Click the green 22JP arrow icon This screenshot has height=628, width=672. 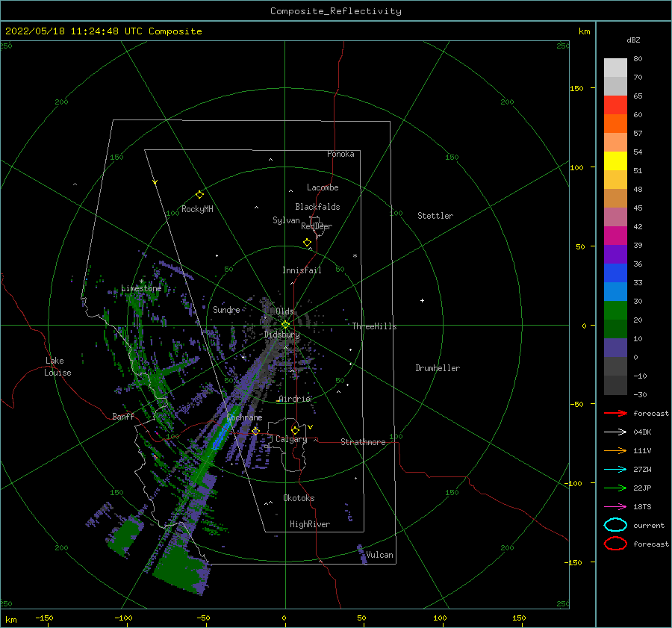(615, 488)
